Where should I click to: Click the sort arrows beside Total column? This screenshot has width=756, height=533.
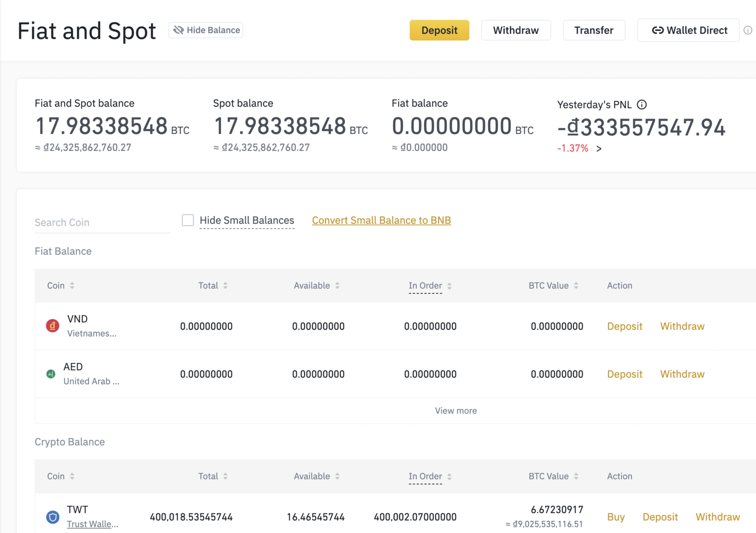(226, 285)
